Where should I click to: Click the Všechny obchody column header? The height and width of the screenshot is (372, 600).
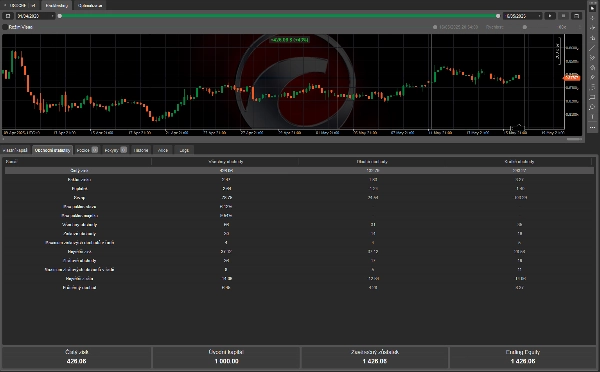pyautogui.click(x=225, y=162)
